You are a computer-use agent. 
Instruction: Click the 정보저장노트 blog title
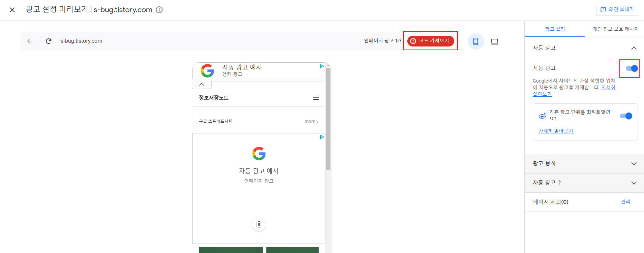coord(214,98)
